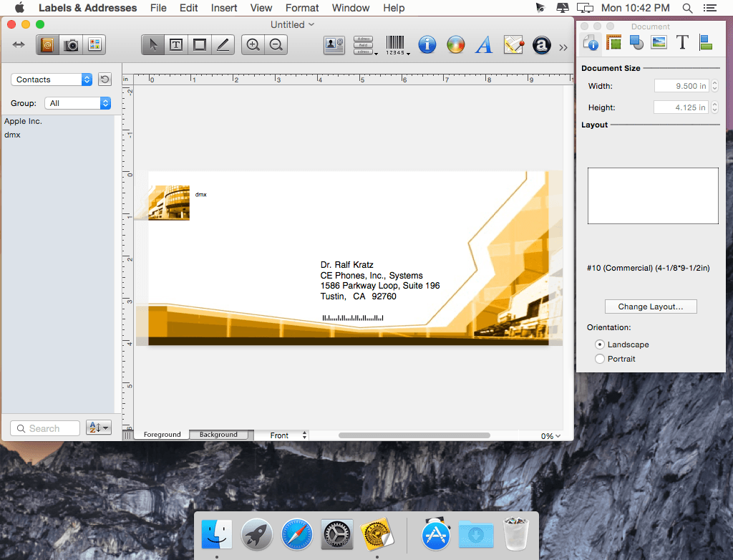Select the postal barcode on envelope
This screenshot has width=733, height=560.
(x=353, y=318)
